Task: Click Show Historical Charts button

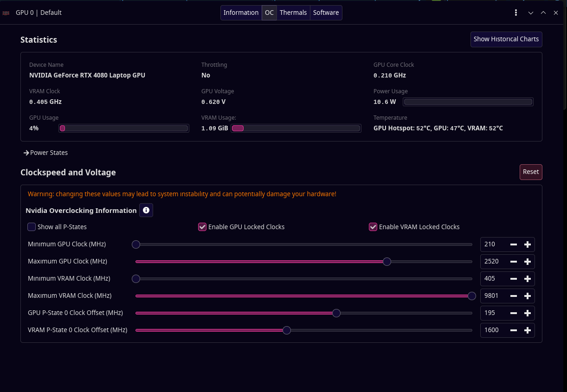Action: (506, 39)
